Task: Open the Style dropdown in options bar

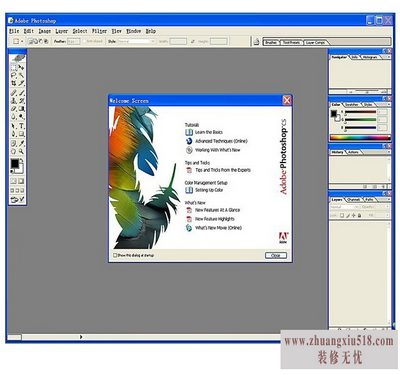Action: pyautogui.click(x=137, y=41)
